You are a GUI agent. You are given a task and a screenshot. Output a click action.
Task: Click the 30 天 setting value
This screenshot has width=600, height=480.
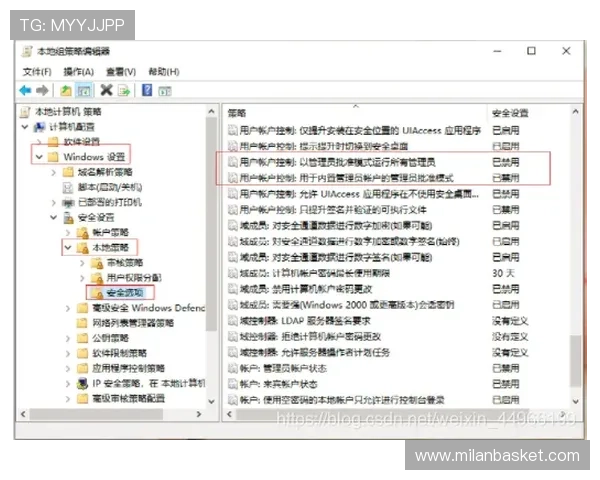[503, 273]
